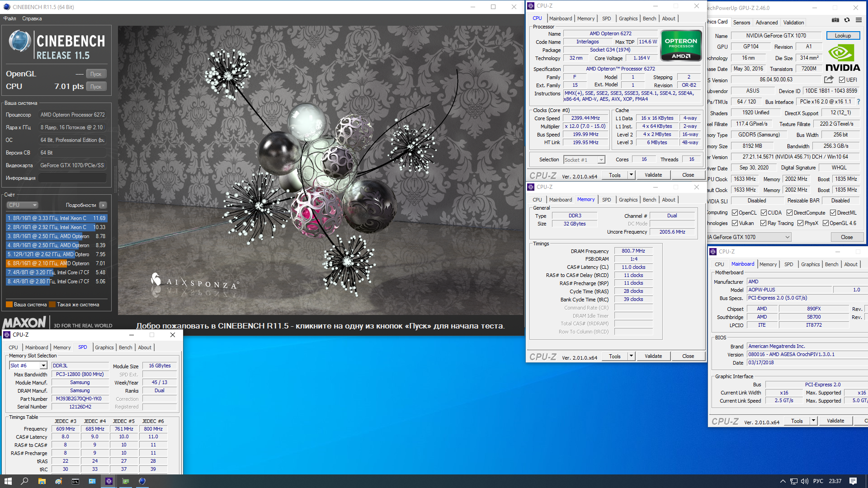The image size is (868, 488).
Task: Open the GPU-Z hamburger menu
Action: (x=859, y=20)
